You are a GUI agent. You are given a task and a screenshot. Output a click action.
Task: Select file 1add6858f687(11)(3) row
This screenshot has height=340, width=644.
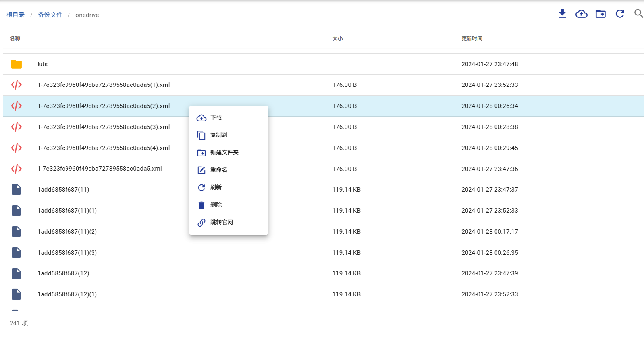coord(67,253)
